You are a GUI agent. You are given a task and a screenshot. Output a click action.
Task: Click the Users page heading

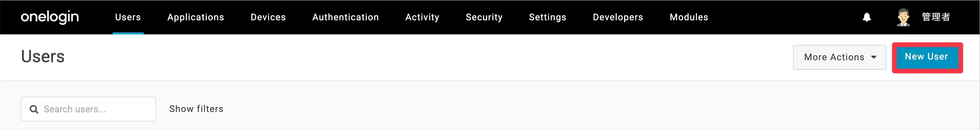(43, 56)
